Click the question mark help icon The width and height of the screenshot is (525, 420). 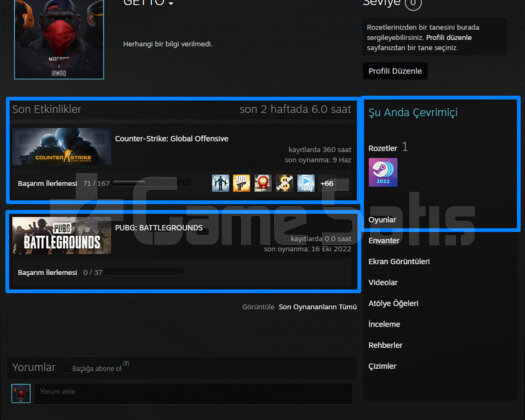tap(126, 363)
